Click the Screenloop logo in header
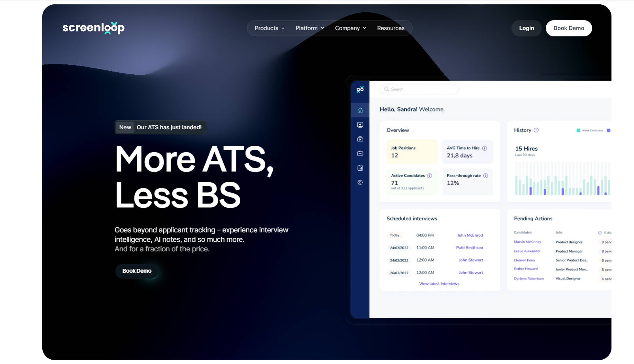The width and height of the screenshot is (634, 364). pyautogui.click(x=93, y=28)
